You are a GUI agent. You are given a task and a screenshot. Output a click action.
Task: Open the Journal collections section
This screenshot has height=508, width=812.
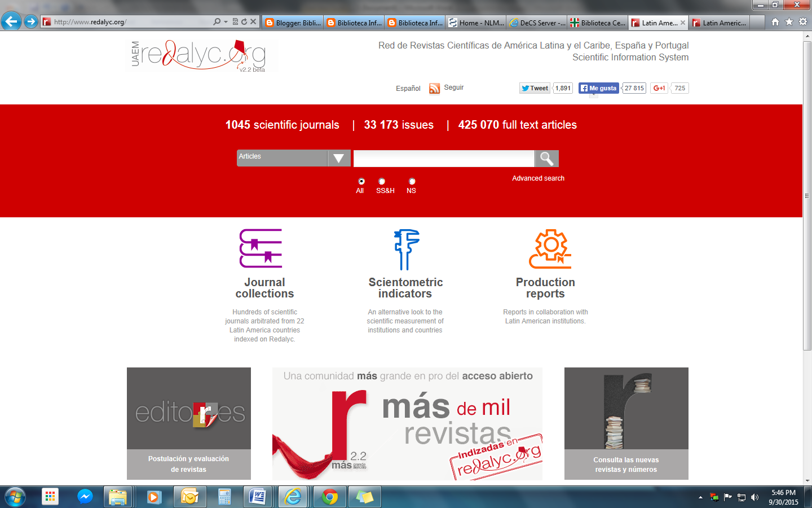point(264,288)
